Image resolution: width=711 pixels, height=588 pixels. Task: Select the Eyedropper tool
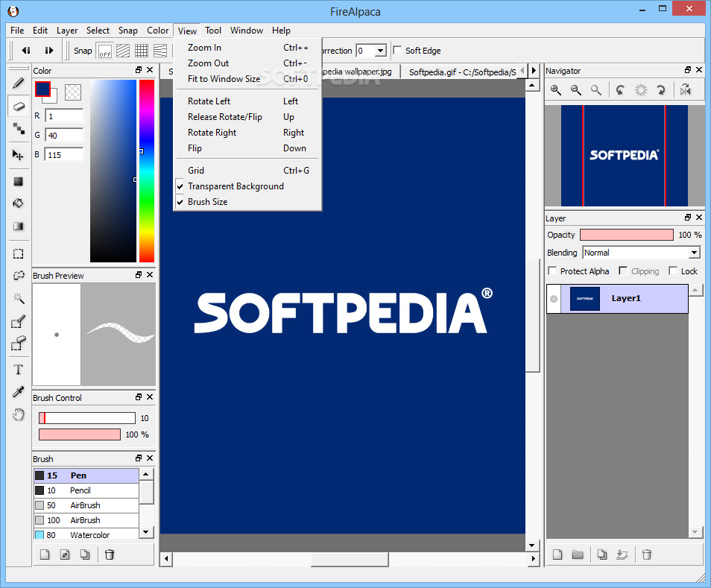(18, 392)
